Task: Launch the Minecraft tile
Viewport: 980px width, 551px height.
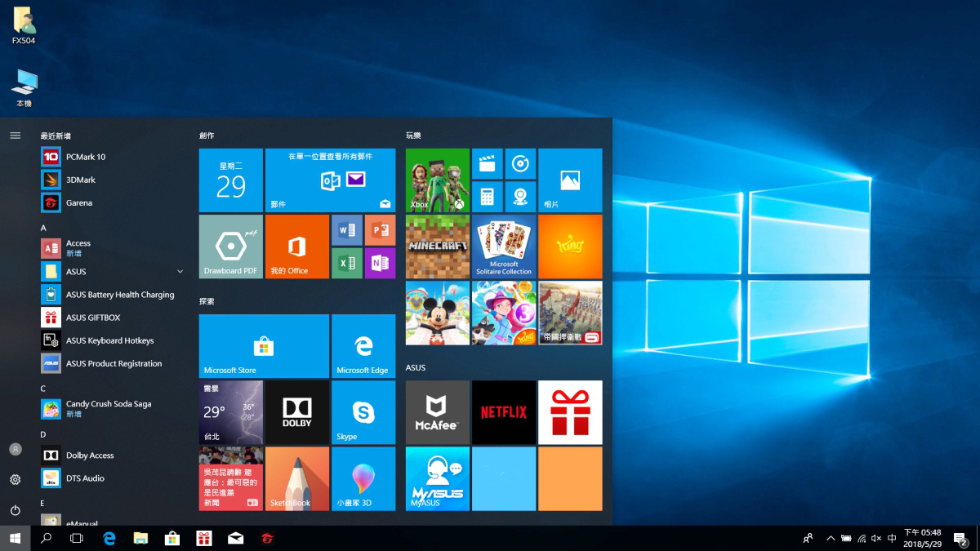Action: 438,247
